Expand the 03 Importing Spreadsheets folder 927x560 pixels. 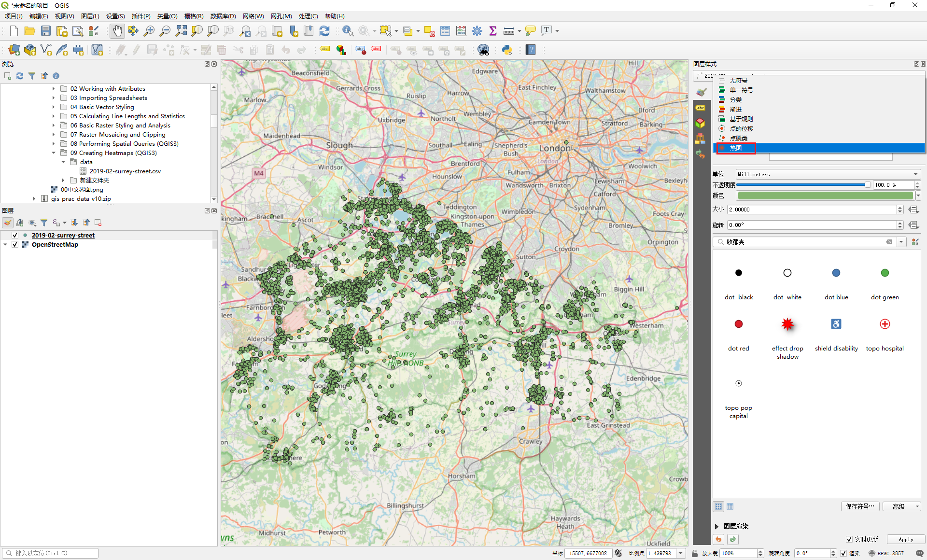[x=54, y=98]
